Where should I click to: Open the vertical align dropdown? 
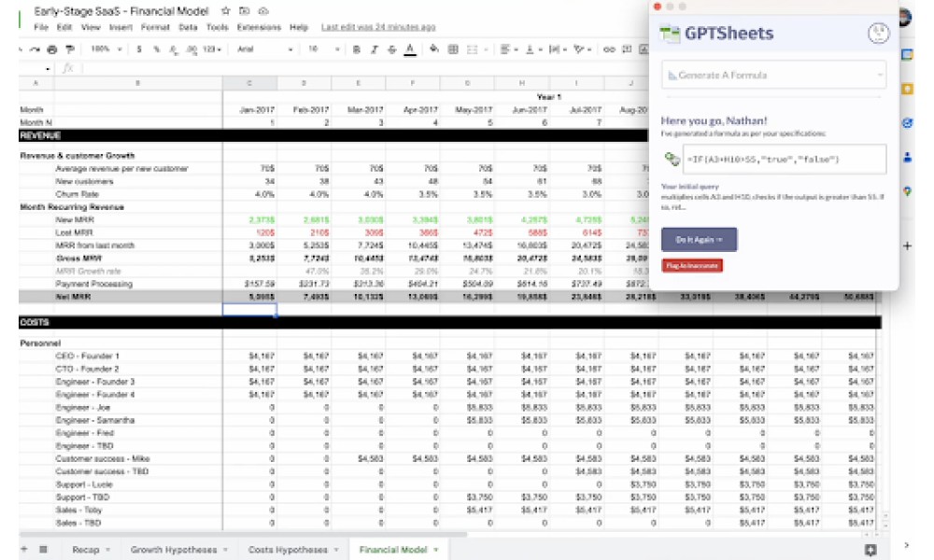[533, 49]
